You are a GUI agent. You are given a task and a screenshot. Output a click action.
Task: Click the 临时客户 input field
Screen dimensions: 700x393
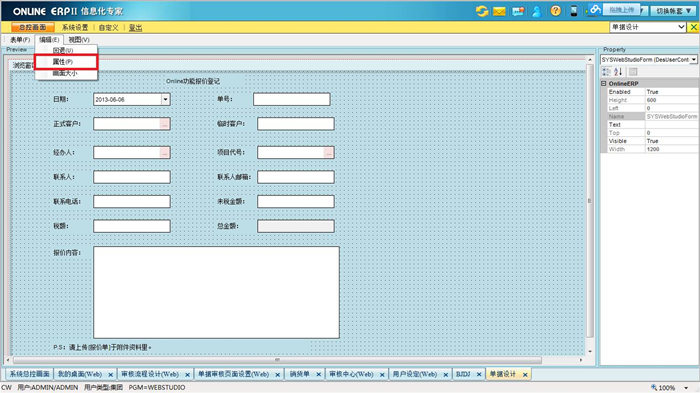pyautogui.click(x=296, y=124)
